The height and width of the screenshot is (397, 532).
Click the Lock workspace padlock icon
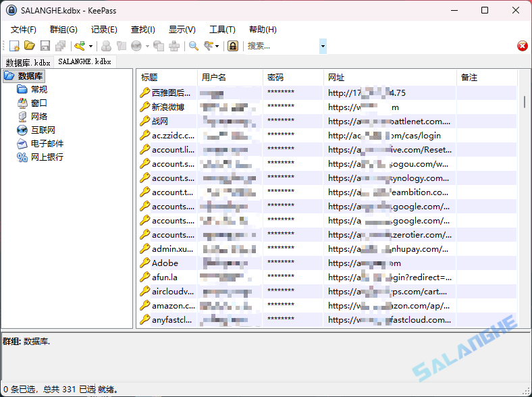(x=233, y=46)
